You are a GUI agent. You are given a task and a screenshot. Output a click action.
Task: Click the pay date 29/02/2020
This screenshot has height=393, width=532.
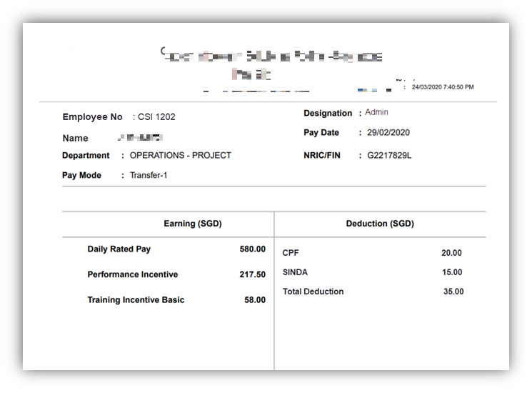[x=388, y=132]
